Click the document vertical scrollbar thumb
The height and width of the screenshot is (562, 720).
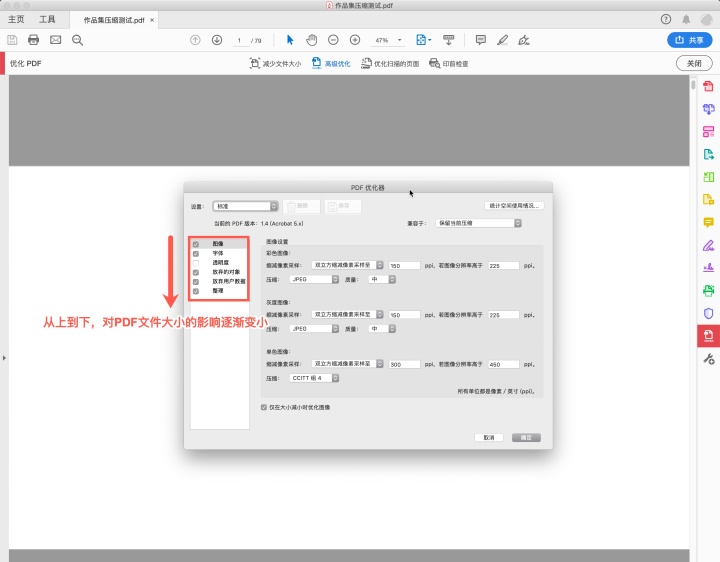tap(693, 84)
